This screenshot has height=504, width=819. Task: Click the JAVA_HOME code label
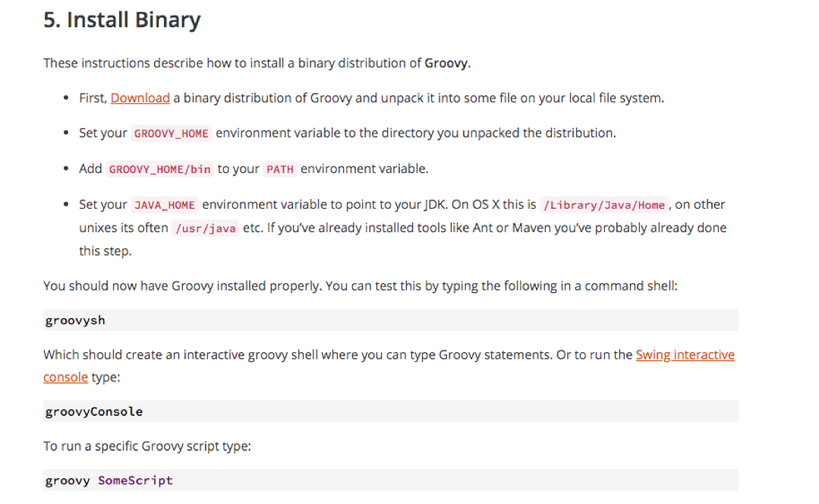(165, 205)
